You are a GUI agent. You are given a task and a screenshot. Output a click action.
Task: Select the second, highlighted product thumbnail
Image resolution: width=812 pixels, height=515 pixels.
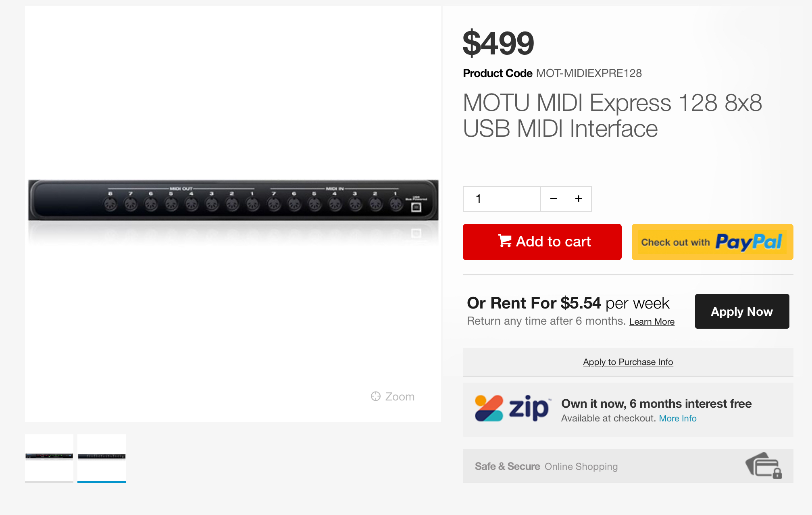(x=102, y=458)
